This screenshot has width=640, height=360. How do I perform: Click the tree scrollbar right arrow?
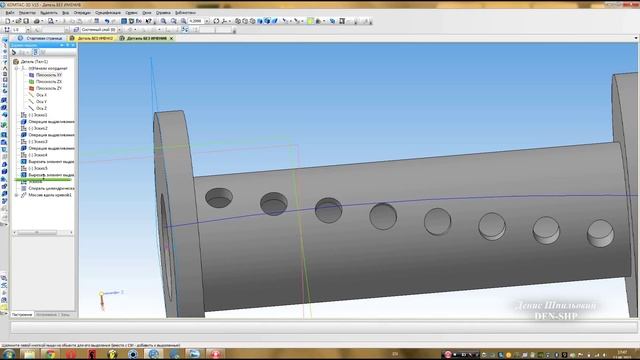(71, 233)
